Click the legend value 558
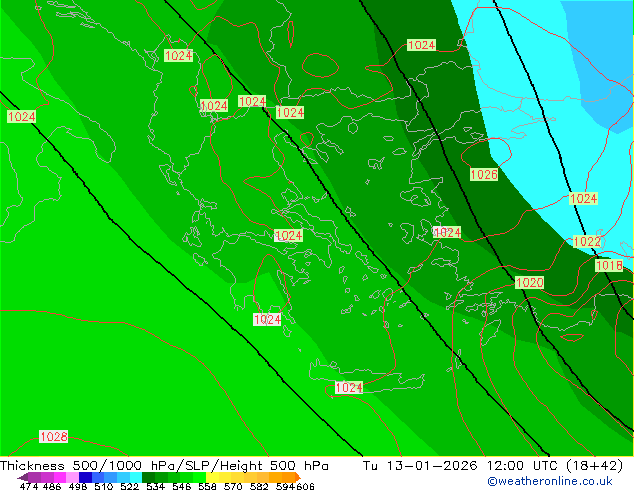 tap(207, 486)
